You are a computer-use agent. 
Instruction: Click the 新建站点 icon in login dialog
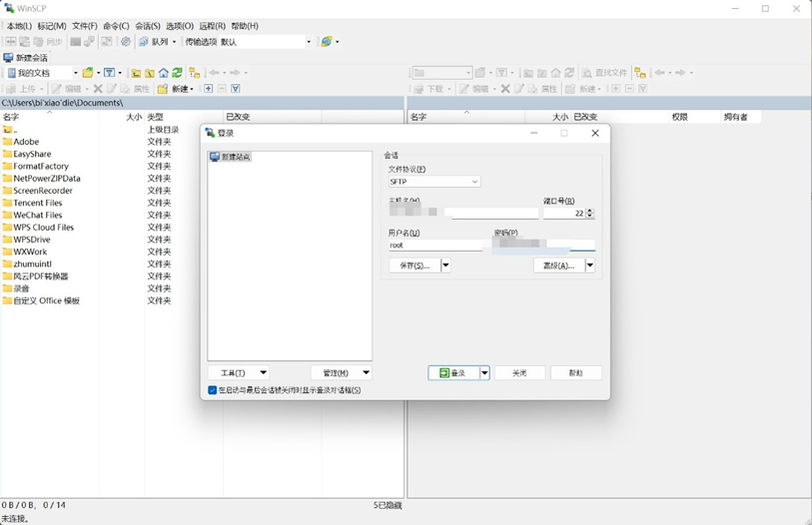click(x=215, y=157)
